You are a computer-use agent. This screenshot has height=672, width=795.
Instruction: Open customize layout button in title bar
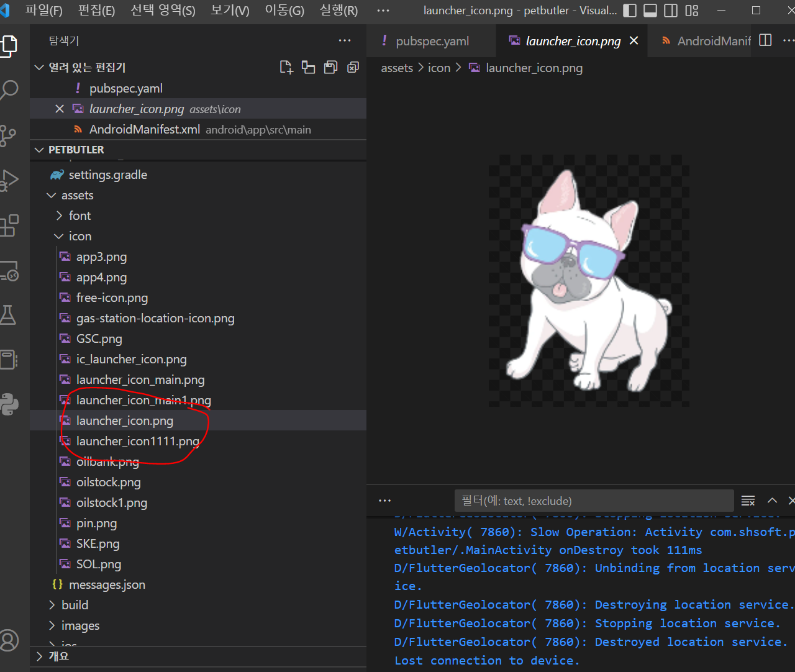point(692,11)
